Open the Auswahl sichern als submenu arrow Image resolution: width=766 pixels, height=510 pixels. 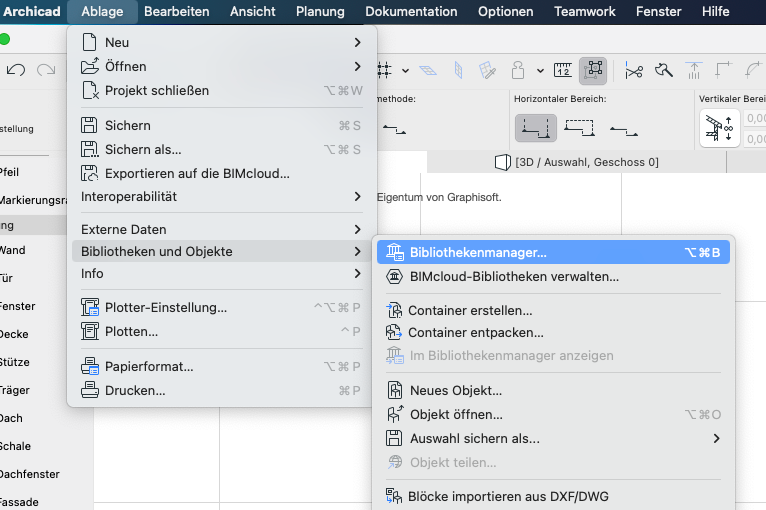pos(716,438)
